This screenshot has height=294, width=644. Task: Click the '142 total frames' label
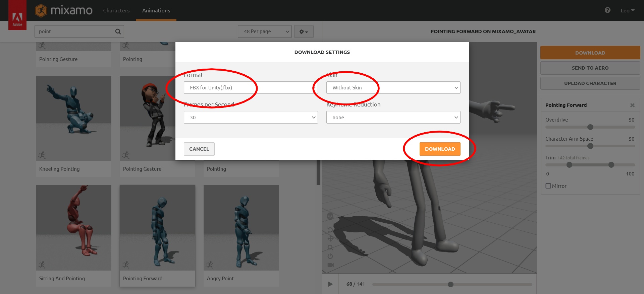point(573,158)
